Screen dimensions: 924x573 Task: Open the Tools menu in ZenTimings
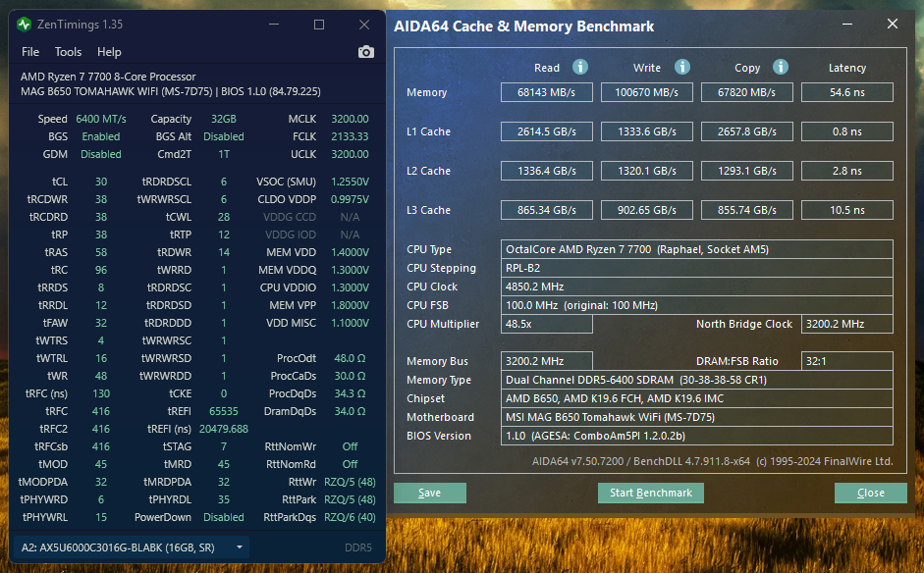pos(69,52)
